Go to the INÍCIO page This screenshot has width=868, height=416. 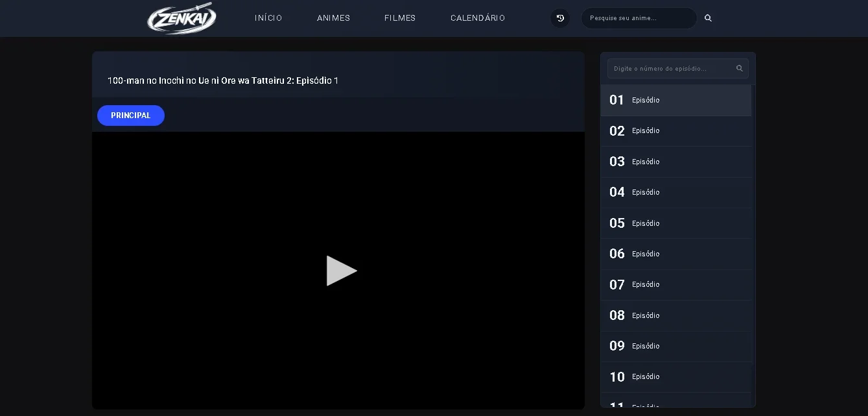pyautogui.click(x=268, y=18)
